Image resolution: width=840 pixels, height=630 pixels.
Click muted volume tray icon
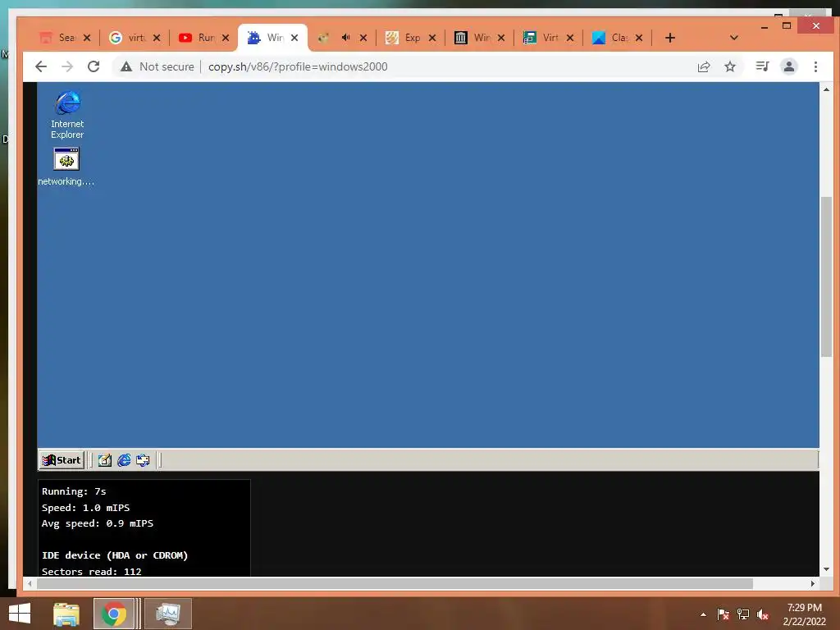(x=763, y=614)
